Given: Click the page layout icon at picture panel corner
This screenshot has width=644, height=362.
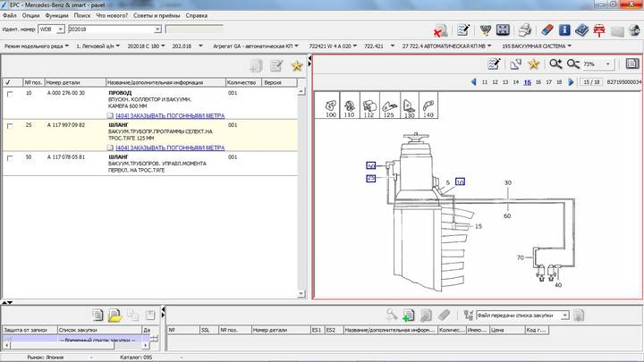Looking at the screenshot, I should (632, 63).
